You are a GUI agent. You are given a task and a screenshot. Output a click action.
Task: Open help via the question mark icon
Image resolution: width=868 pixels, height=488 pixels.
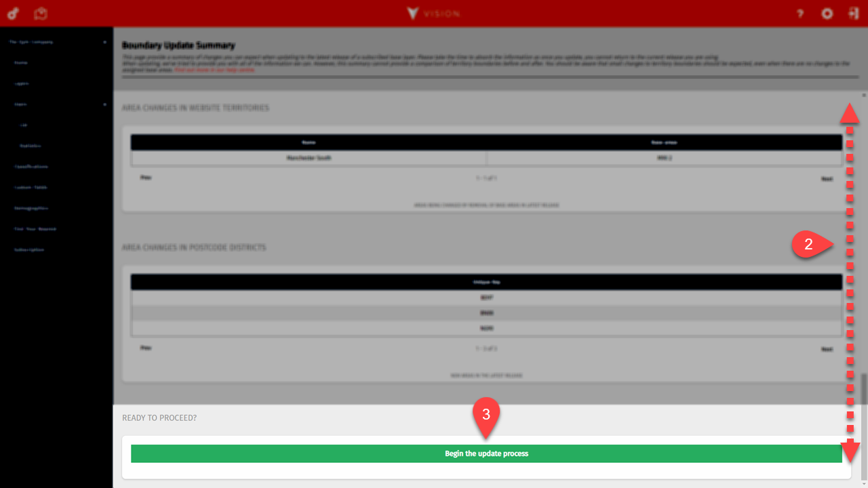[800, 14]
